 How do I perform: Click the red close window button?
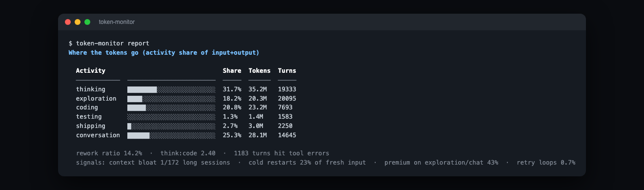pyautogui.click(x=68, y=22)
